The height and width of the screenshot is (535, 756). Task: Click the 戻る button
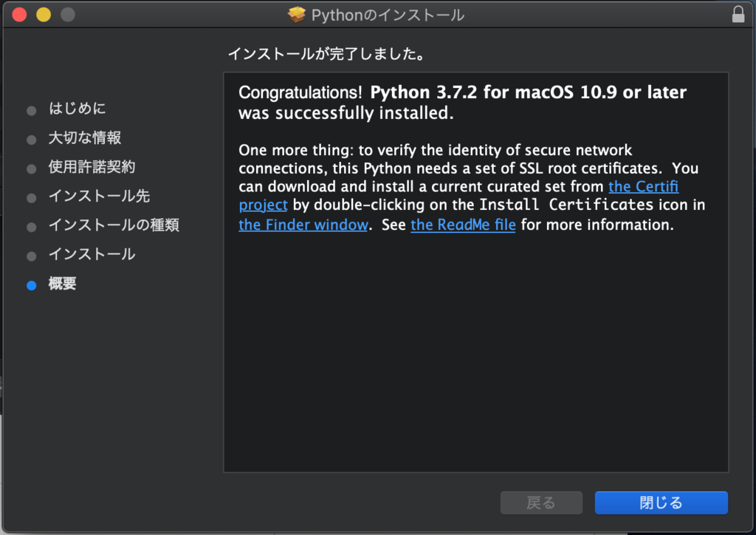[541, 502]
